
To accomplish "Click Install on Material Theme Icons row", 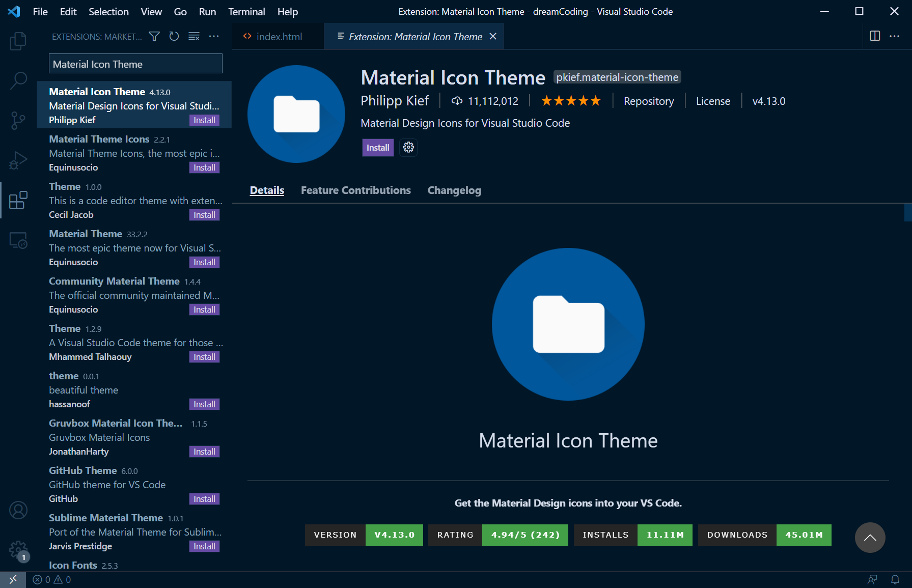I will tap(204, 167).
